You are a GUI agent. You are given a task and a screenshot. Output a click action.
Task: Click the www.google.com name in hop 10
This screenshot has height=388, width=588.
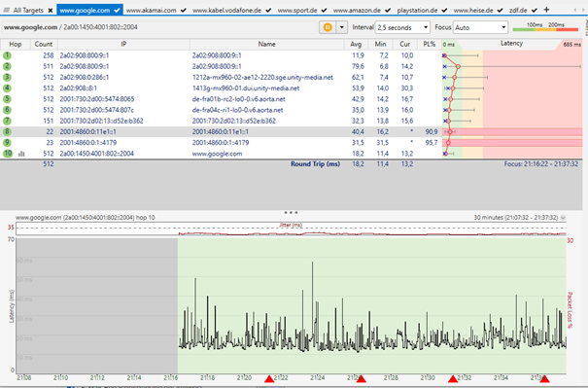point(217,154)
